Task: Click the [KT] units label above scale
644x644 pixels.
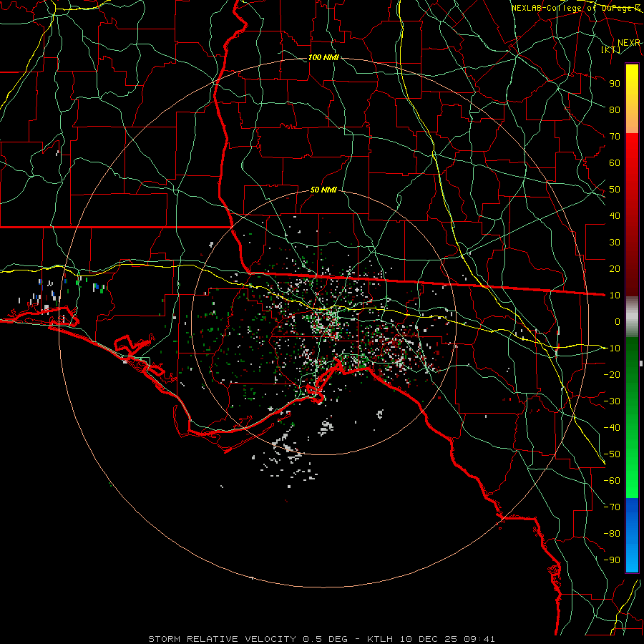Action: point(611,49)
